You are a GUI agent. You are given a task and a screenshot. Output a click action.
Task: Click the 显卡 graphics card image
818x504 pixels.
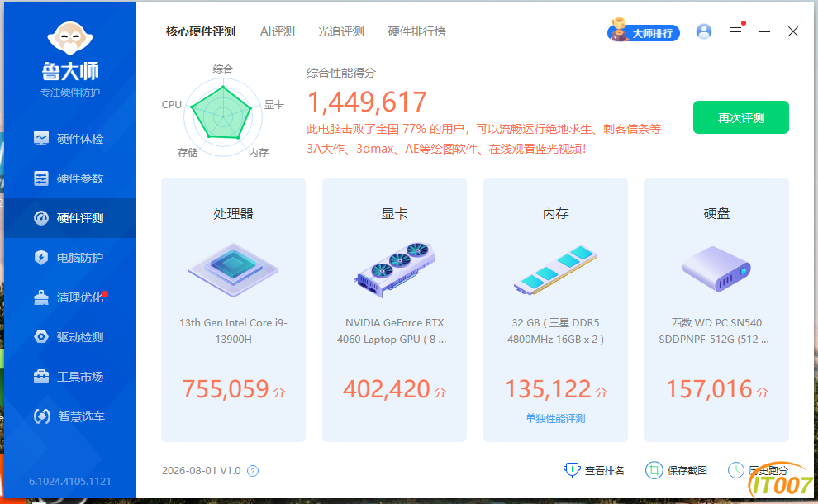pyautogui.click(x=394, y=270)
